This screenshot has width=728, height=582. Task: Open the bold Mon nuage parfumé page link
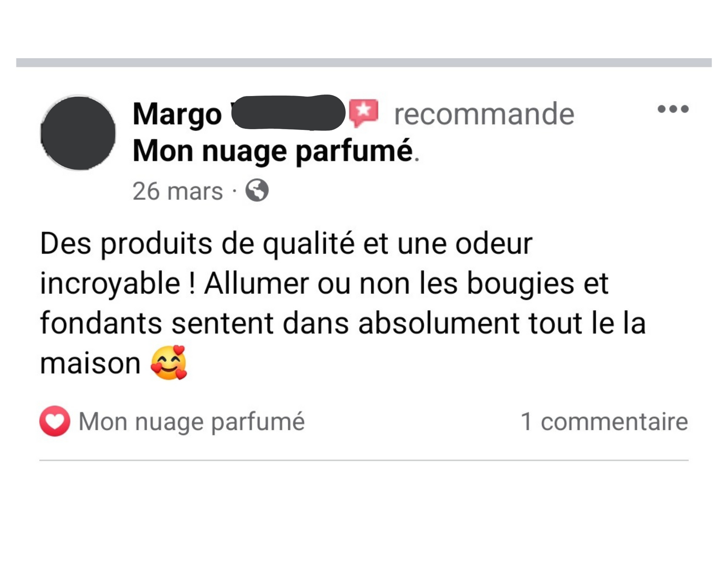pos(273,151)
